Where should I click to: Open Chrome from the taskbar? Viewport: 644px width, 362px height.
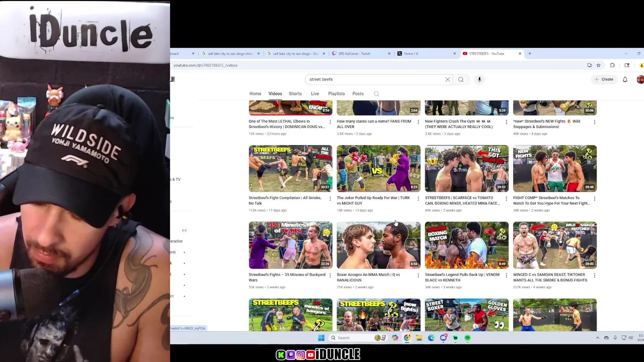point(407,338)
